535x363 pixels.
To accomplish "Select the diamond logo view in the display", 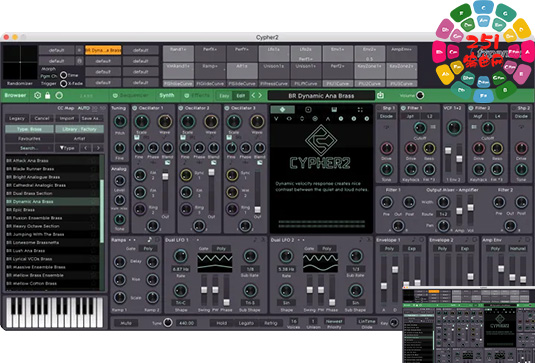I will (x=283, y=110).
